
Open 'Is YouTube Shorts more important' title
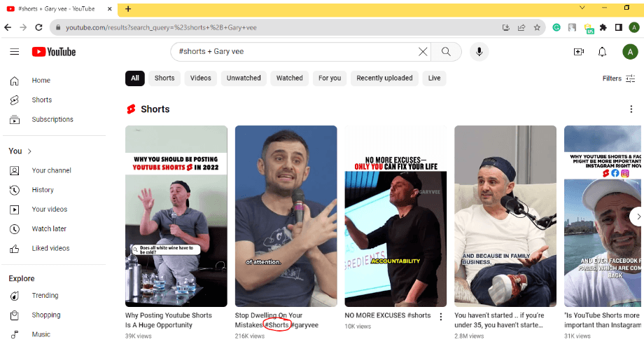603,320
